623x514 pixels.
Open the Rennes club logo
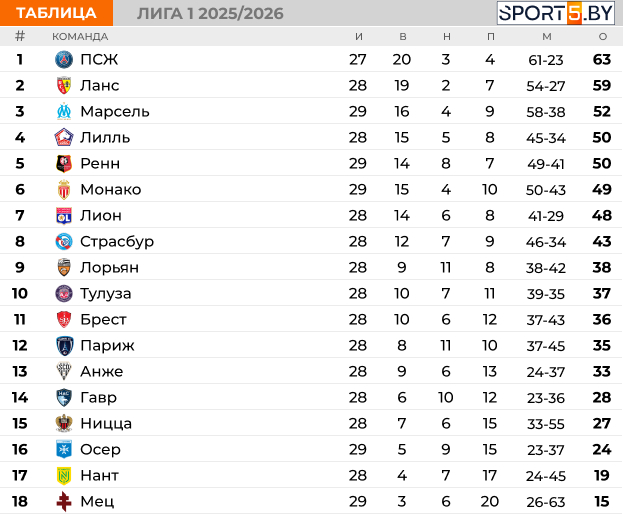click(64, 164)
